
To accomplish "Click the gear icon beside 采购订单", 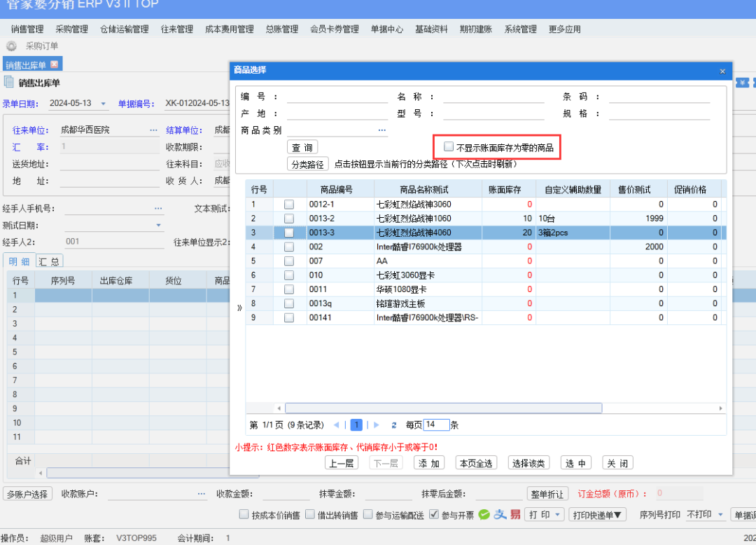I will (x=11, y=46).
